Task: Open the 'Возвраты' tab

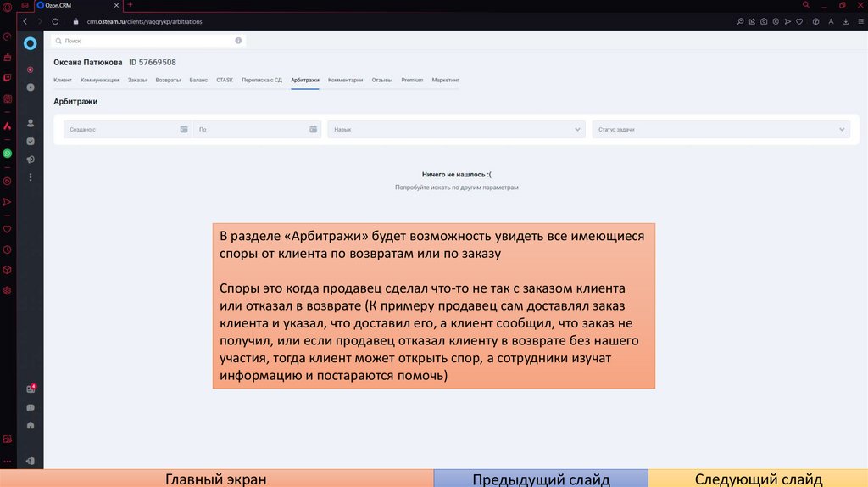Action: pyautogui.click(x=168, y=80)
